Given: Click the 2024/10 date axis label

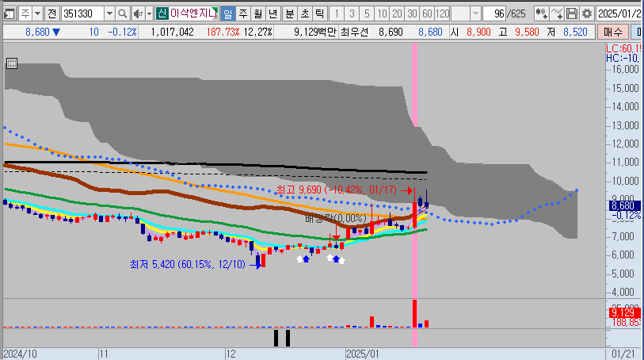Looking at the screenshot, I should (20, 354).
